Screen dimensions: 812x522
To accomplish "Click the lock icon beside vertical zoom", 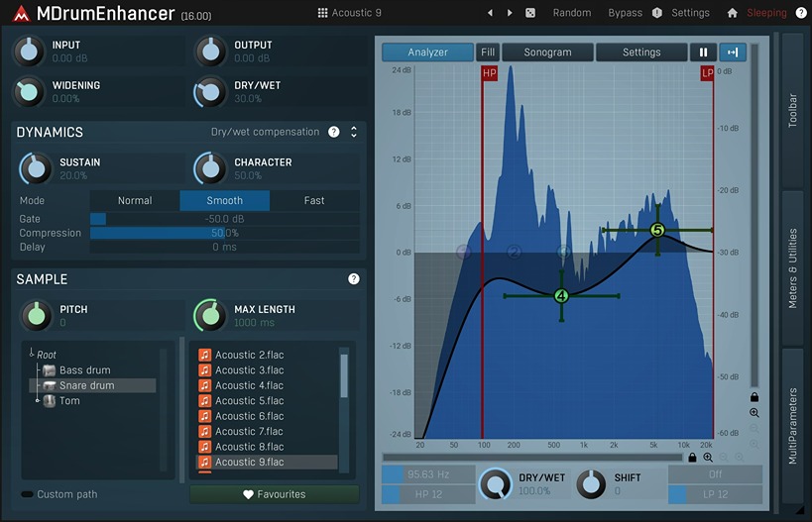I will [754, 396].
